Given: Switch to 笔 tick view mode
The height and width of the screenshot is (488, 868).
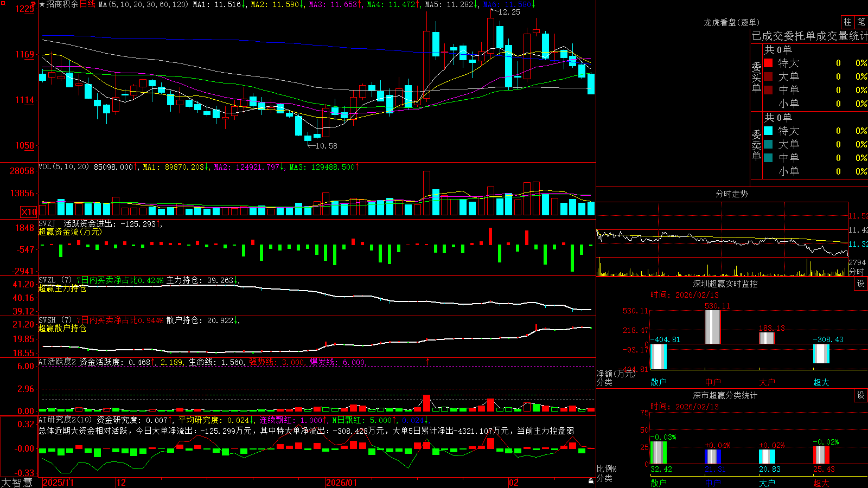Looking at the screenshot, I should click(x=861, y=22).
